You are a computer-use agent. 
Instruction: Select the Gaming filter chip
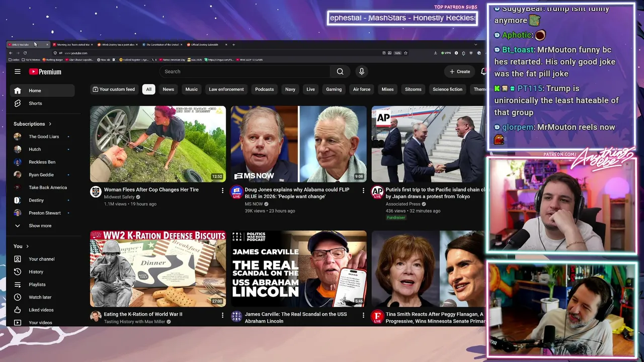334,89
